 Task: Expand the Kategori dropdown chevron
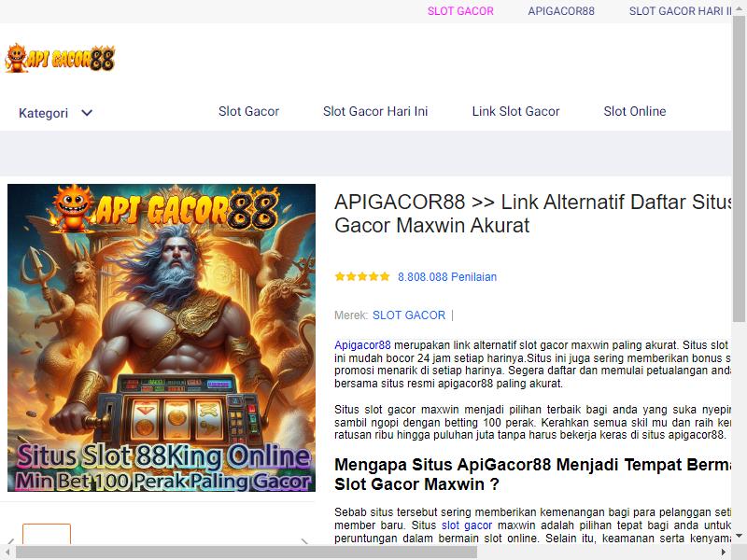(87, 113)
